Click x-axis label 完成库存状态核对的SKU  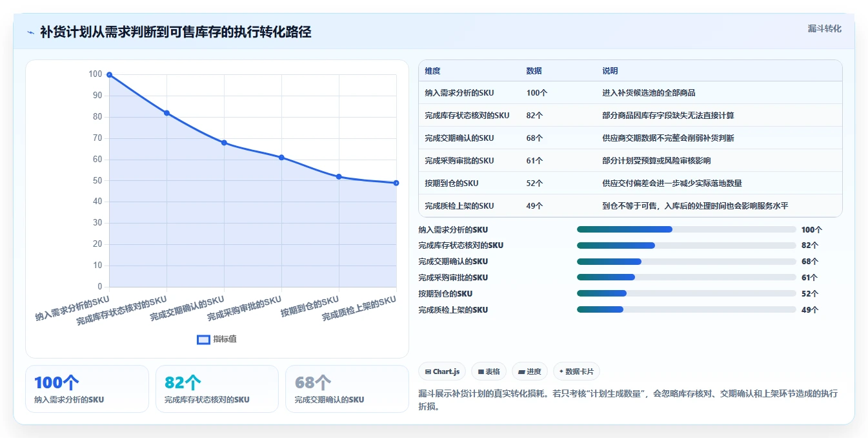coord(122,310)
